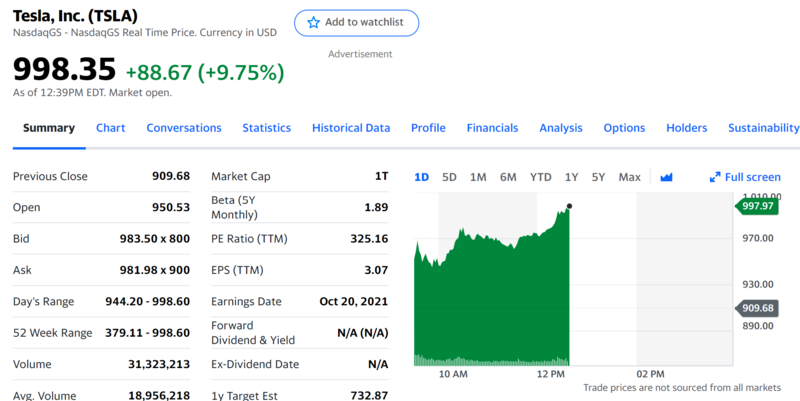Click the Market Cap value 1T
The image size is (800, 401).
[x=381, y=176]
